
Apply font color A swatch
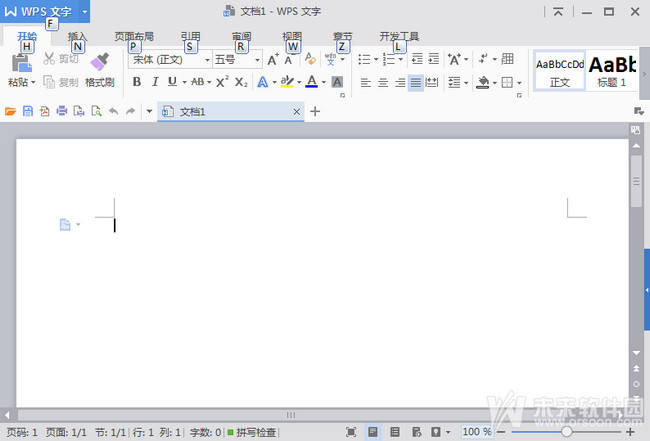click(311, 82)
